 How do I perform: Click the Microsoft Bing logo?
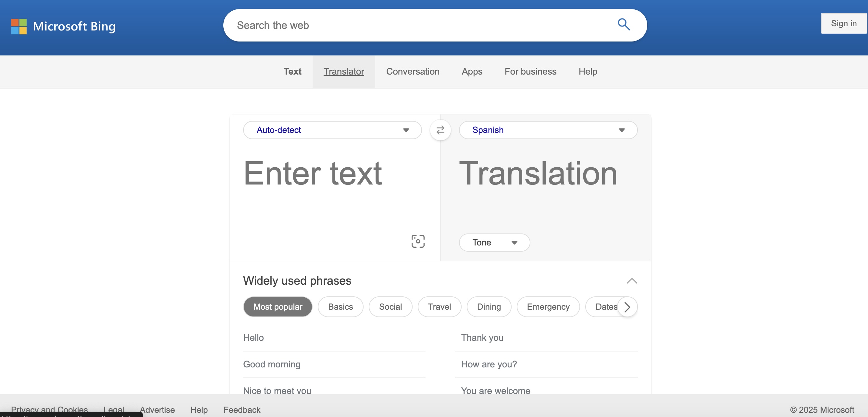pyautogui.click(x=63, y=26)
